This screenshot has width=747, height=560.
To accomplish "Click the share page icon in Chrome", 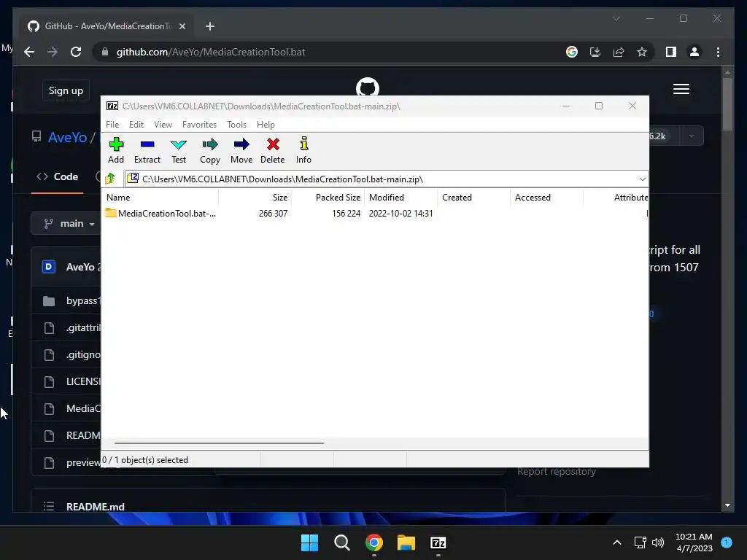I will pos(619,52).
